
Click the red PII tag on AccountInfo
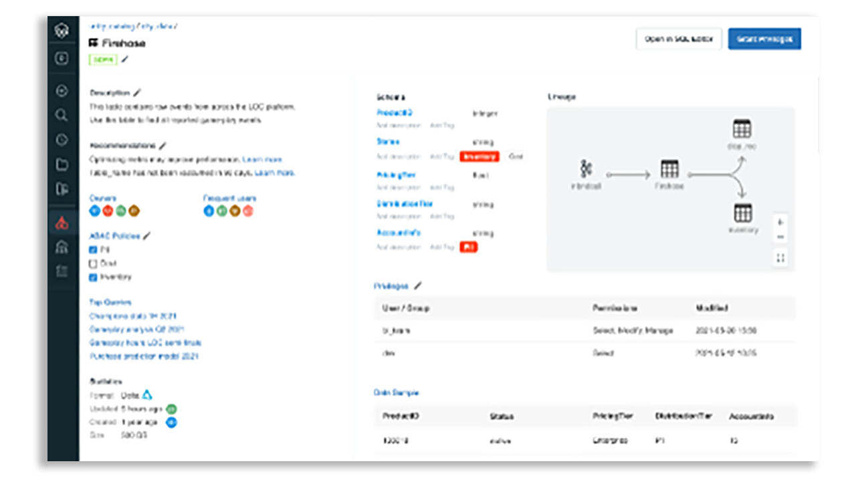pos(469,247)
